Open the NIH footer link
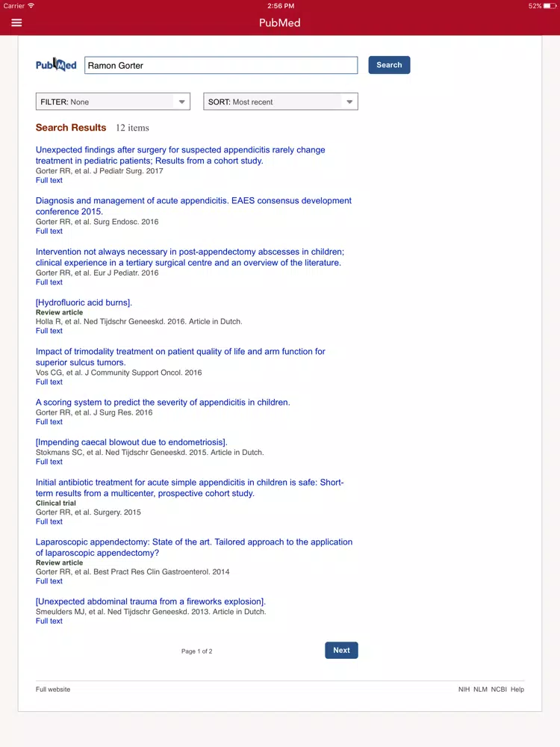The width and height of the screenshot is (560, 747). 464,689
